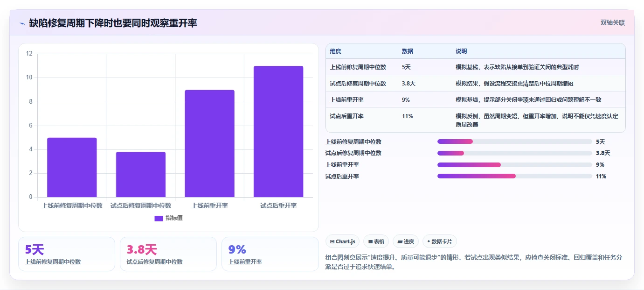Click the 3.8天 value beside the progress bar

[x=603, y=153]
